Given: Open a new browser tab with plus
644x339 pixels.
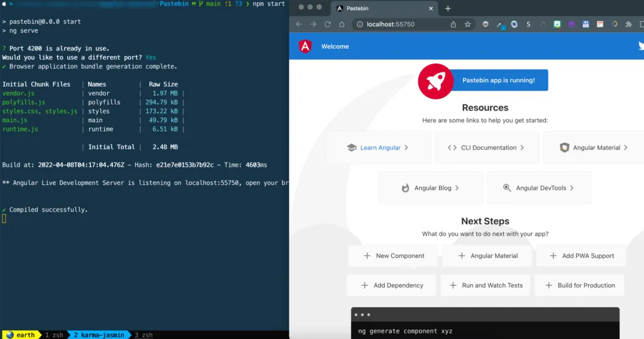Looking at the screenshot, I should pyautogui.click(x=448, y=8).
